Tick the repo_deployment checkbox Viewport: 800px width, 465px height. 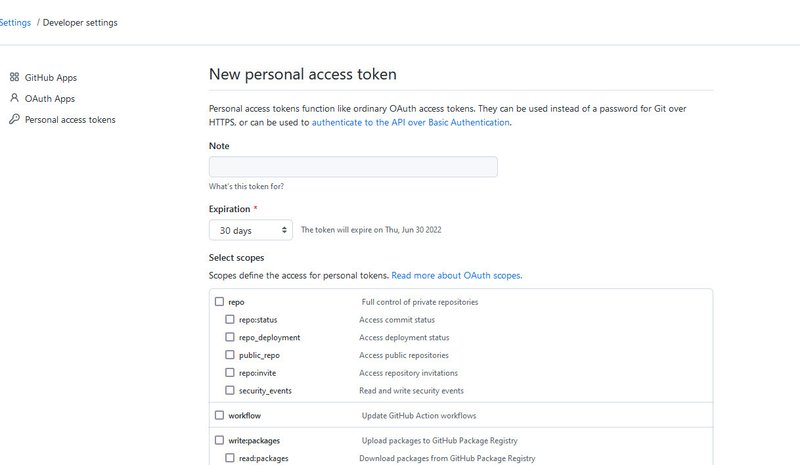click(230, 337)
